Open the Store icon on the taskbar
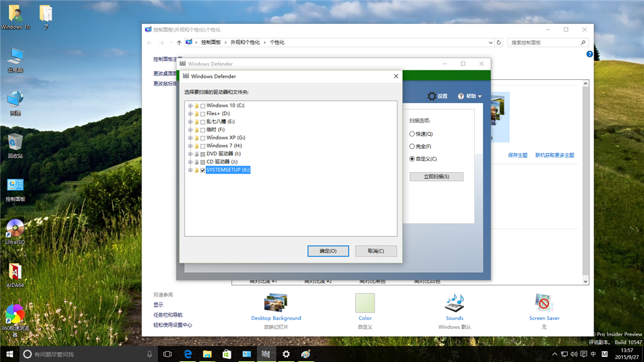This screenshot has width=644, height=362. 226,354
